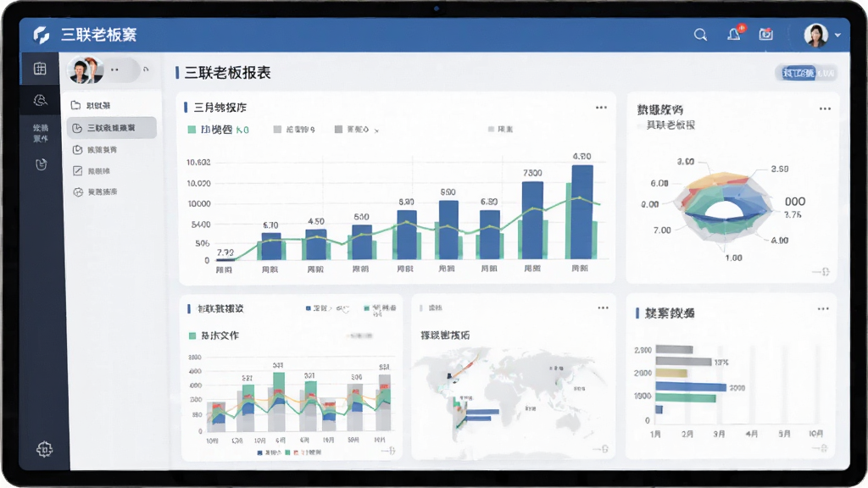Select the grey segment of top-right toggle
Viewport: 868px width, 488px height.
pos(825,73)
